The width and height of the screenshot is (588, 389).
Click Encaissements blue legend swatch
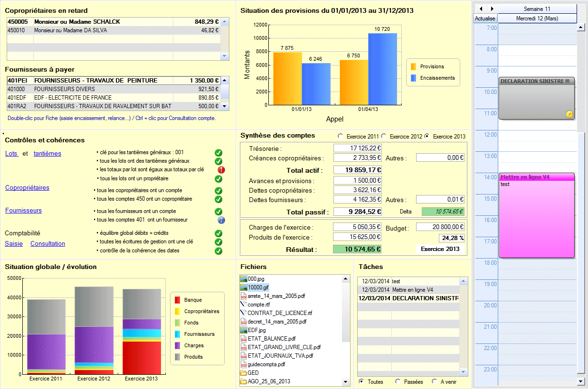click(x=413, y=78)
